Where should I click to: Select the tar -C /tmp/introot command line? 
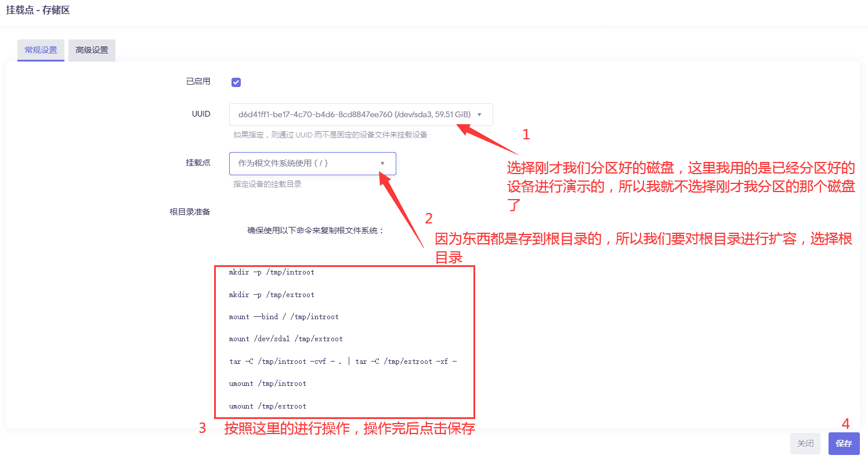tap(343, 362)
